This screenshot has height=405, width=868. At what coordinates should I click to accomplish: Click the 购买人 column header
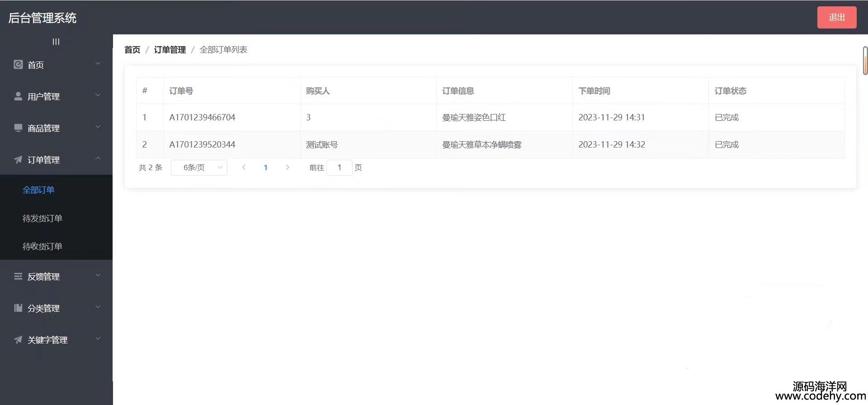[x=318, y=91]
